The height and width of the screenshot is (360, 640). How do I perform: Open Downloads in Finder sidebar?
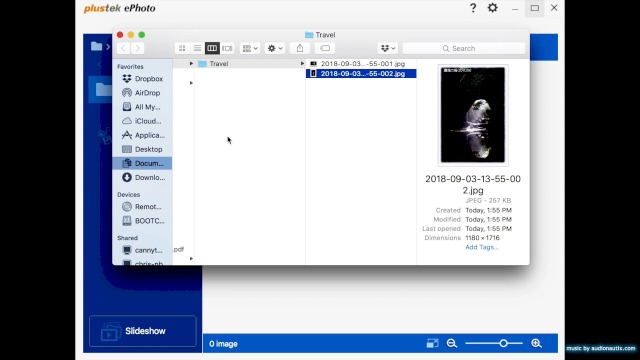(142, 178)
